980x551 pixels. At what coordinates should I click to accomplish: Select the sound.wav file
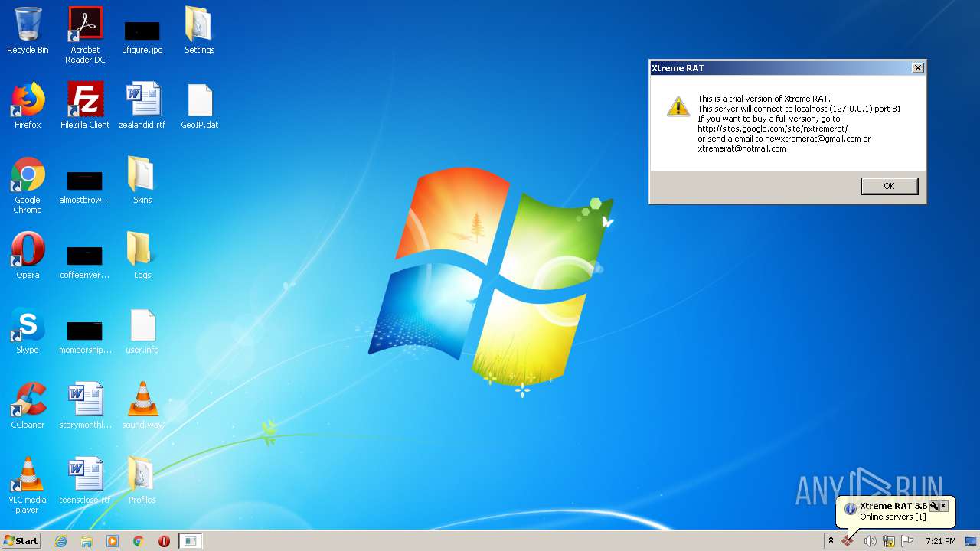pyautogui.click(x=142, y=406)
